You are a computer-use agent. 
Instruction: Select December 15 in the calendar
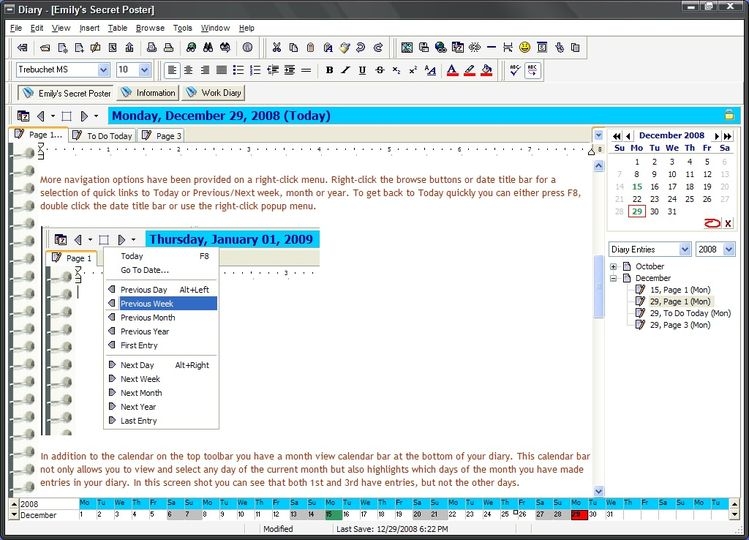point(636,186)
